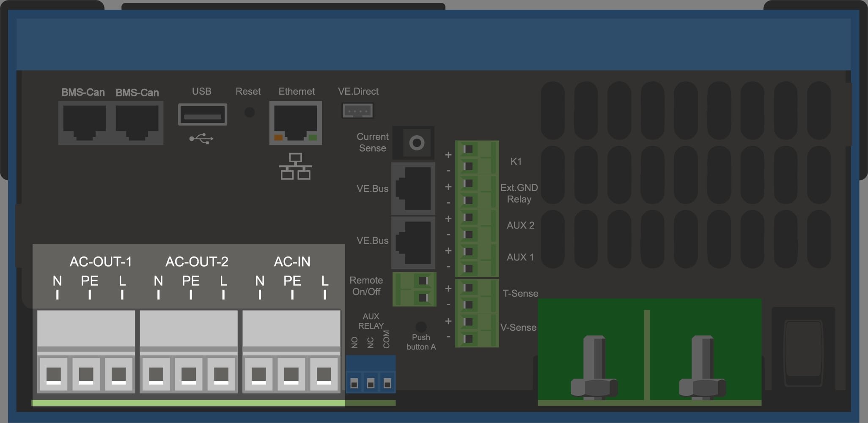Click the VE.Direct connector
Image resolution: width=868 pixels, height=423 pixels.
click(357, 111)
